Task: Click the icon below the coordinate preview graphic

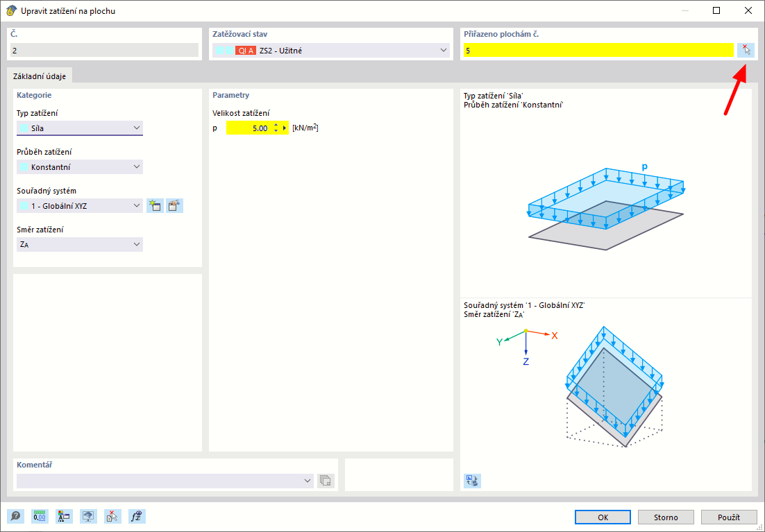Action: click(472, 481)
